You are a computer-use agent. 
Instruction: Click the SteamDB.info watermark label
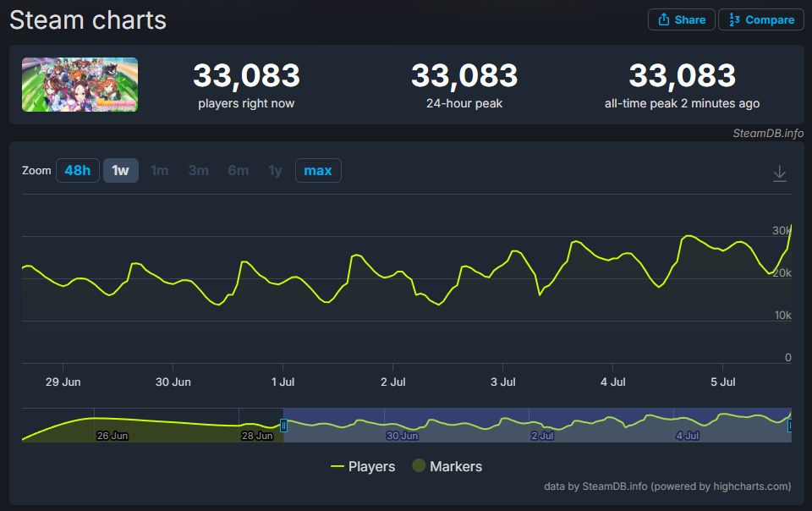click(768, 133)
